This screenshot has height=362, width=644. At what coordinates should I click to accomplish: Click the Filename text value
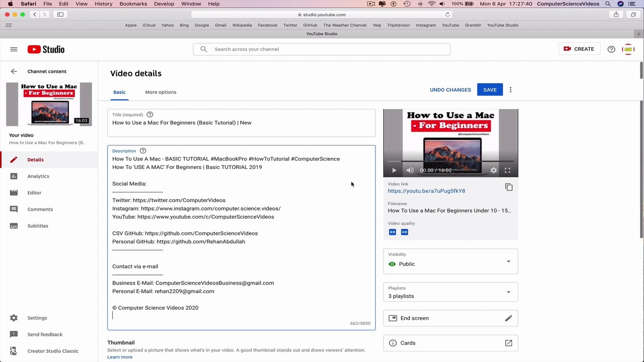449,211
